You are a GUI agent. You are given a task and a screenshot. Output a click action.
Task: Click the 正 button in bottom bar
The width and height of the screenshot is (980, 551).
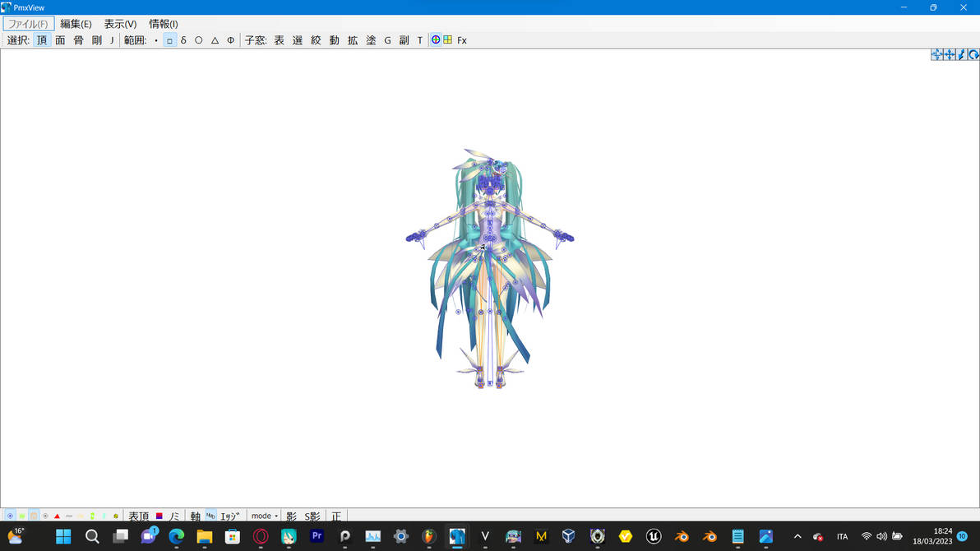pyautogui.click(x=336, y=516)
